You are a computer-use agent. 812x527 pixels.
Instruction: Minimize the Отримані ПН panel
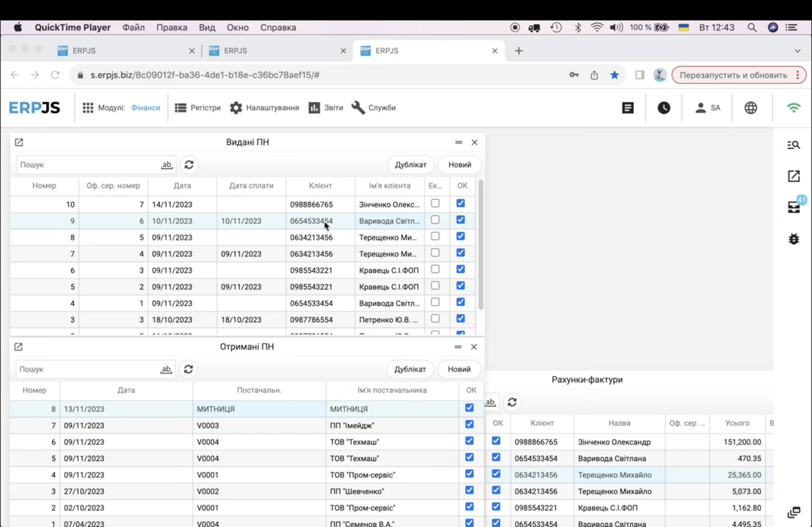click(458, 347)
